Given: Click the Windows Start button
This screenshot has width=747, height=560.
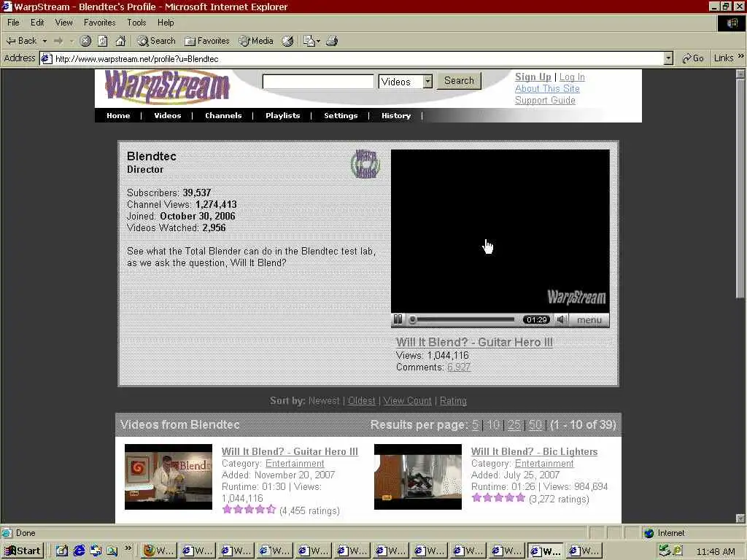Looking at the screenshot, I should (x=23, y=551).
